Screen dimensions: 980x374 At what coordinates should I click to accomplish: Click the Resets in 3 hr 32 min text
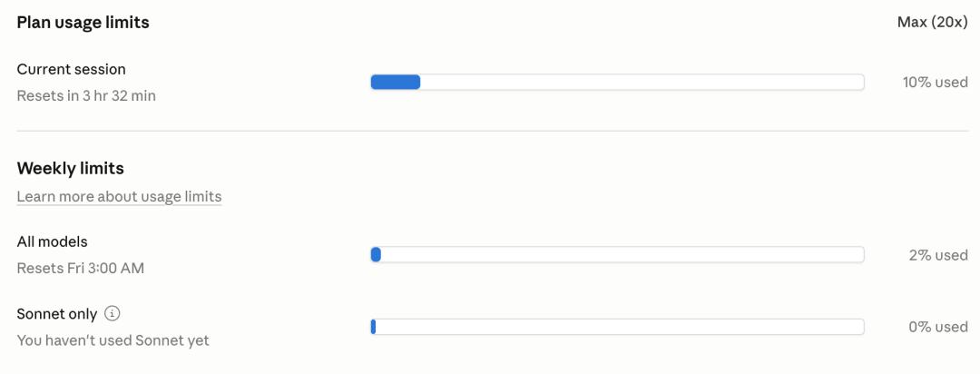86,95
